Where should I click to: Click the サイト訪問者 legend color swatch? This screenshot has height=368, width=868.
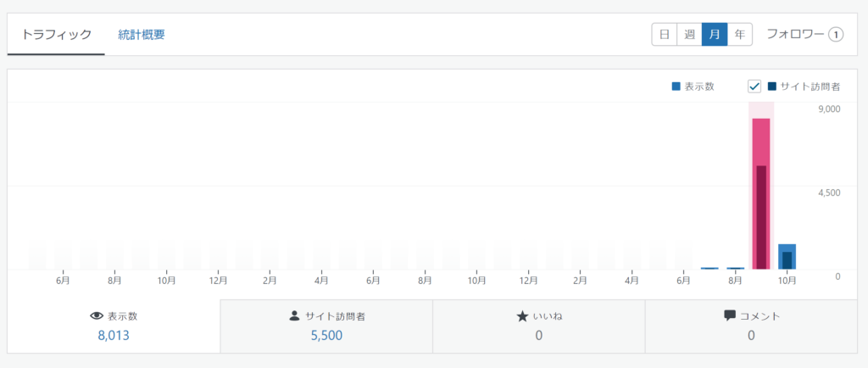[x=772, y=86]
